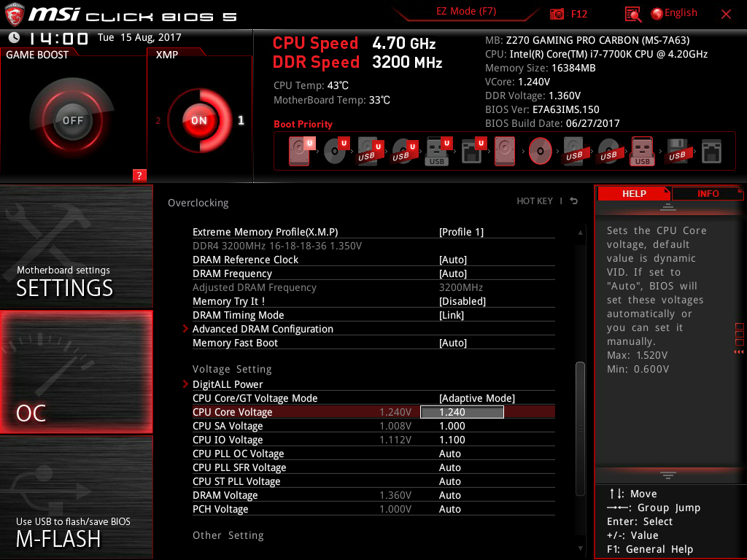Open the red question mark help icon
The width and height of the screenshot is (747, 560).
pyautogui.click(x=139, y=175)
